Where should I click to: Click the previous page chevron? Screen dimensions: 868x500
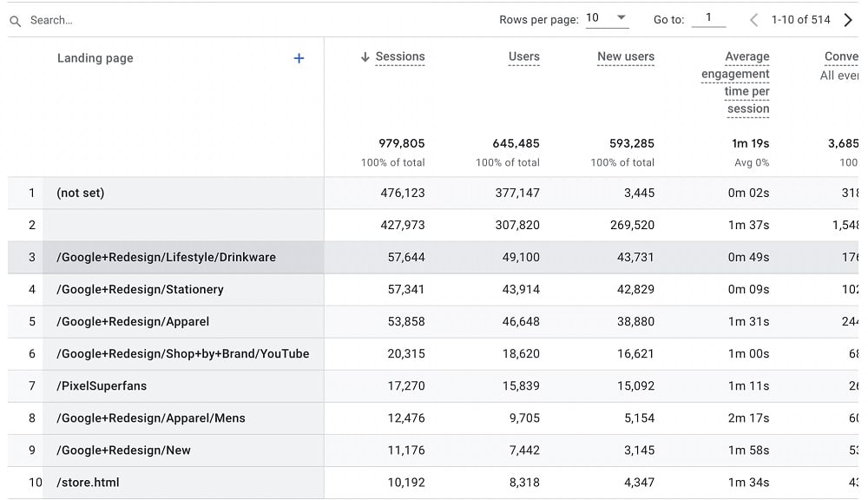point(753,19)
